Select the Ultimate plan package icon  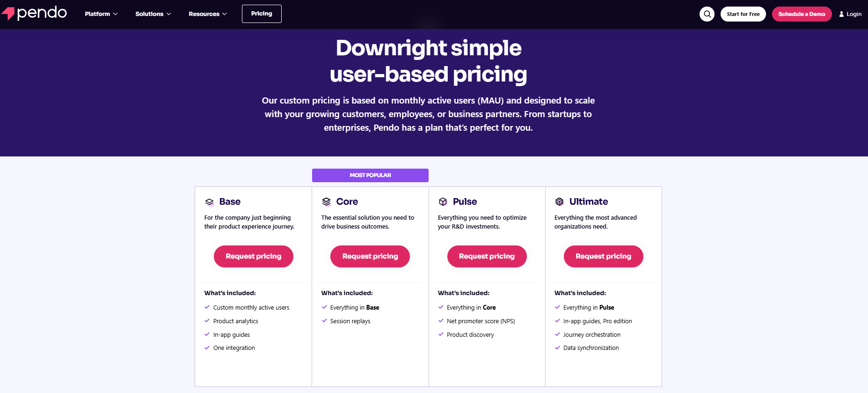point(559,202)
